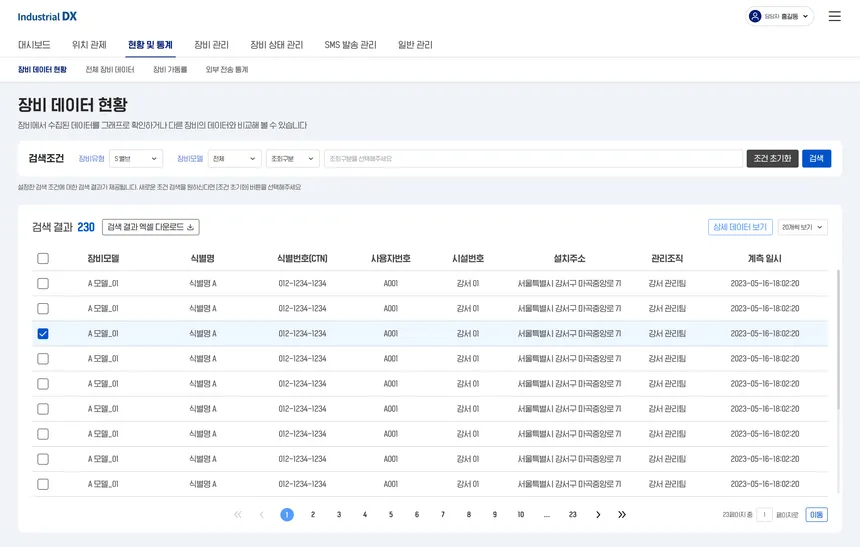Switch to the 장비 관리 tab
The image size is (860, 547).
pyautogui.click(x=211, y=45)
